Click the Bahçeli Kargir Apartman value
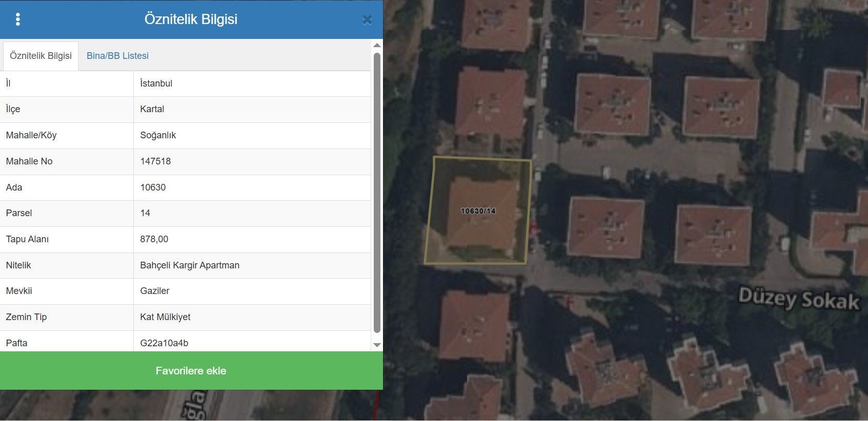Viewport: 868px width, 421px height. click(190, 265)
